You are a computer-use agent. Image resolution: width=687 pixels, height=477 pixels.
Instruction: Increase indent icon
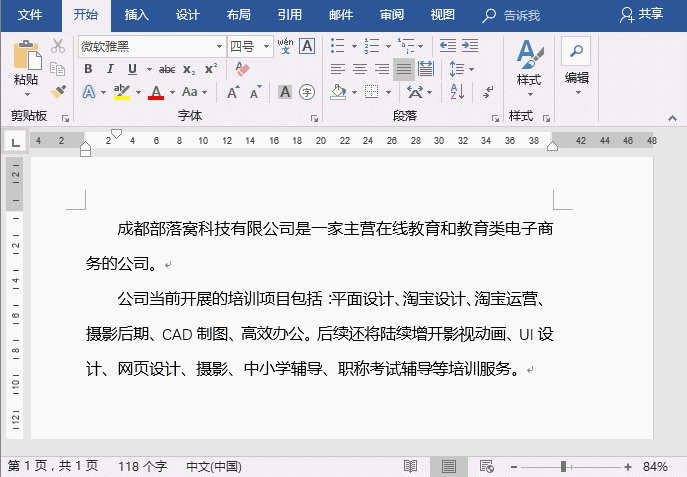tap(470, 46)
